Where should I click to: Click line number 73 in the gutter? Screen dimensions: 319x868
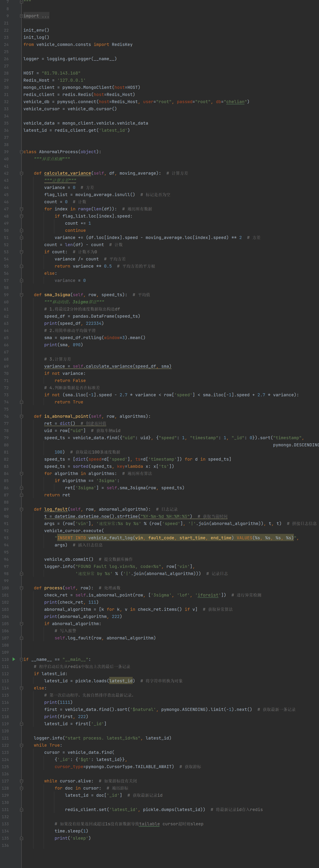[6, 395]
